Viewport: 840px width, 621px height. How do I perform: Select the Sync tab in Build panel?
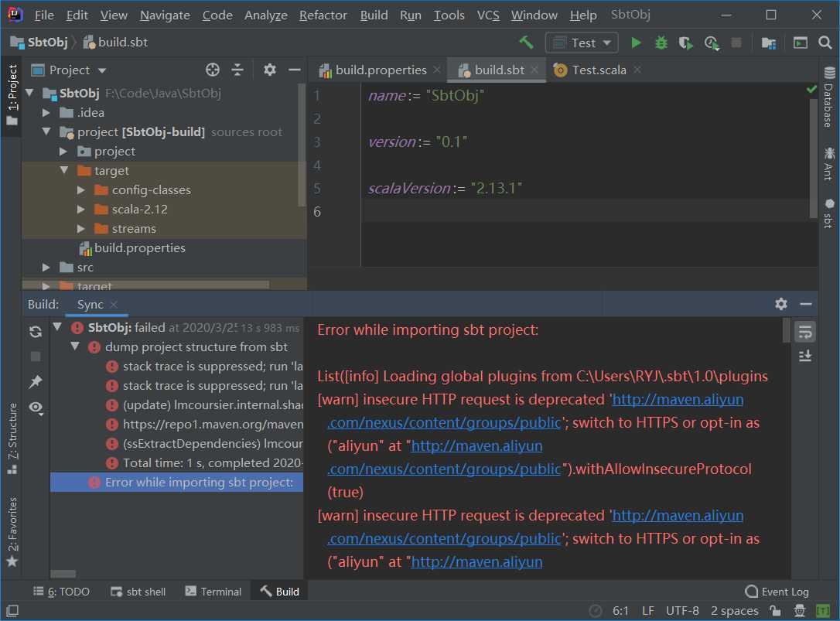90,305
